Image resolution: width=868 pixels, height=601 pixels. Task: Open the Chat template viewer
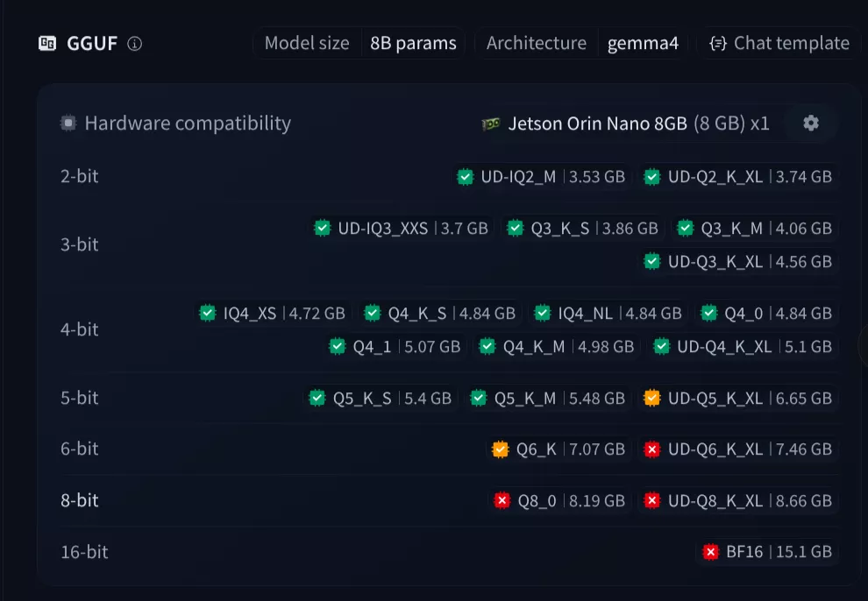point(779,43)
